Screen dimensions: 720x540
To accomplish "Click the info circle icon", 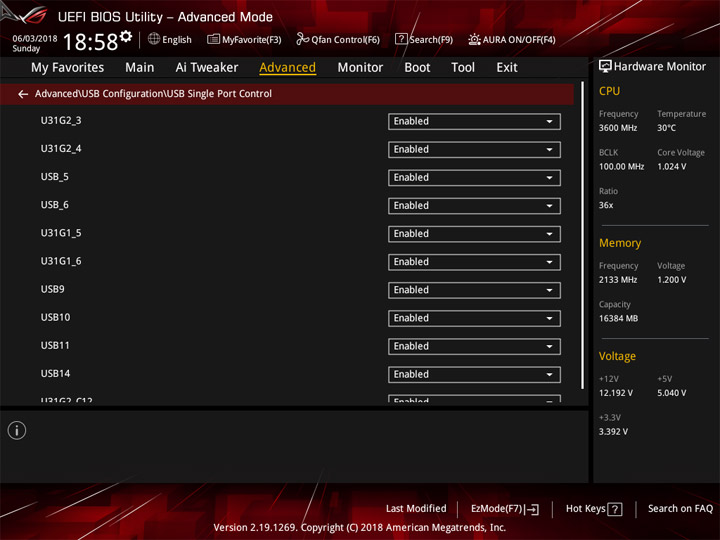I will tap(17, 430).
